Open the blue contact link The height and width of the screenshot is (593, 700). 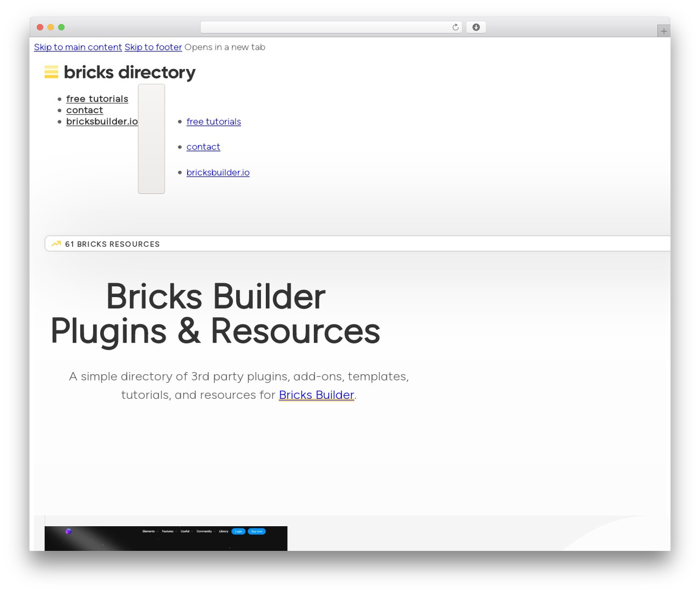[203, 147]
